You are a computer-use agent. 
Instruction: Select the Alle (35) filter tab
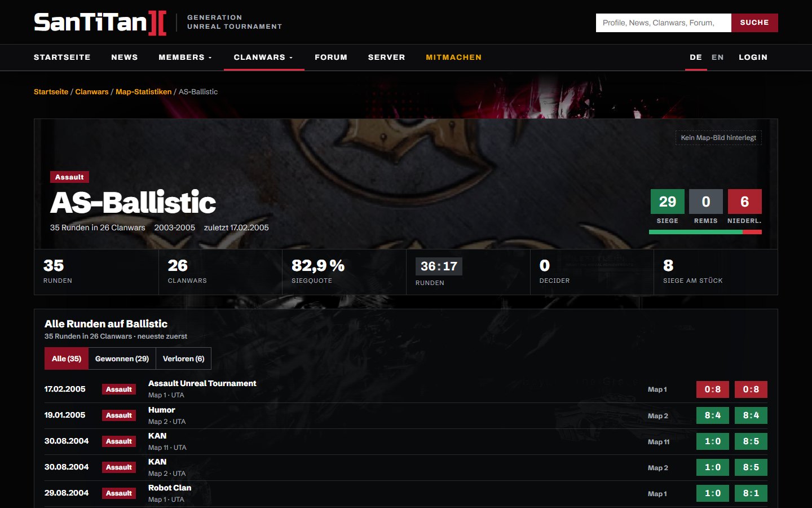(67, 358)
